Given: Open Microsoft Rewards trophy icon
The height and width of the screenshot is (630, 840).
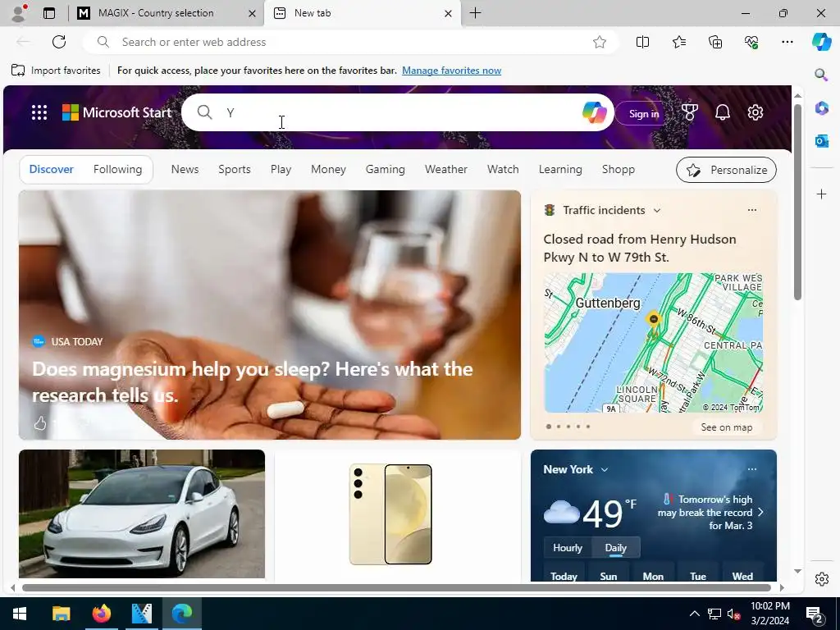Looking at the screenshot, I should [x=689, y=112].
